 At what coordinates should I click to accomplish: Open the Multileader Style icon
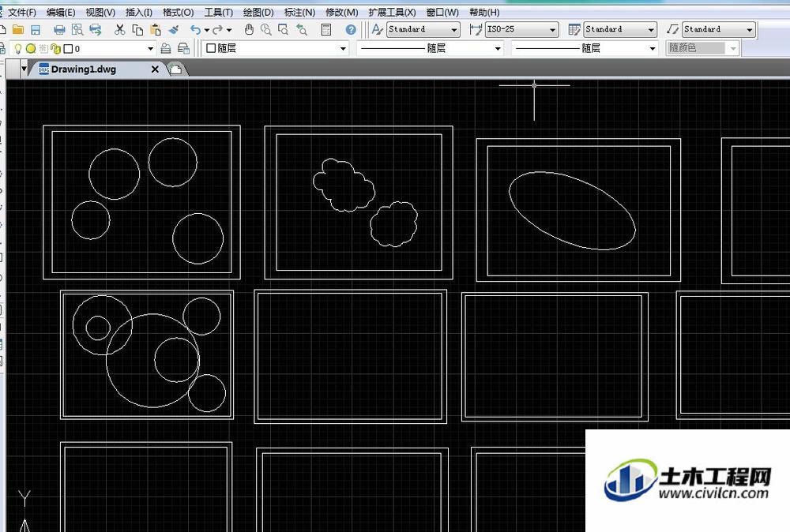pyautogui.click(x=672, y=30)
